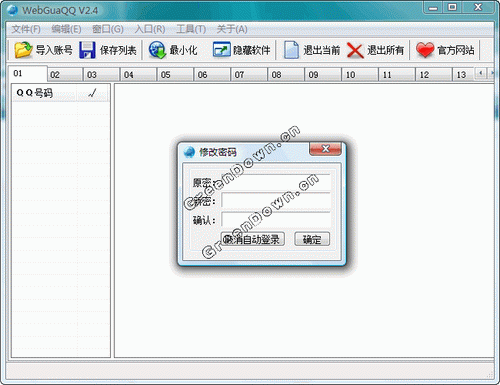Open the 文件(F) menu

[x=26, y=29]
